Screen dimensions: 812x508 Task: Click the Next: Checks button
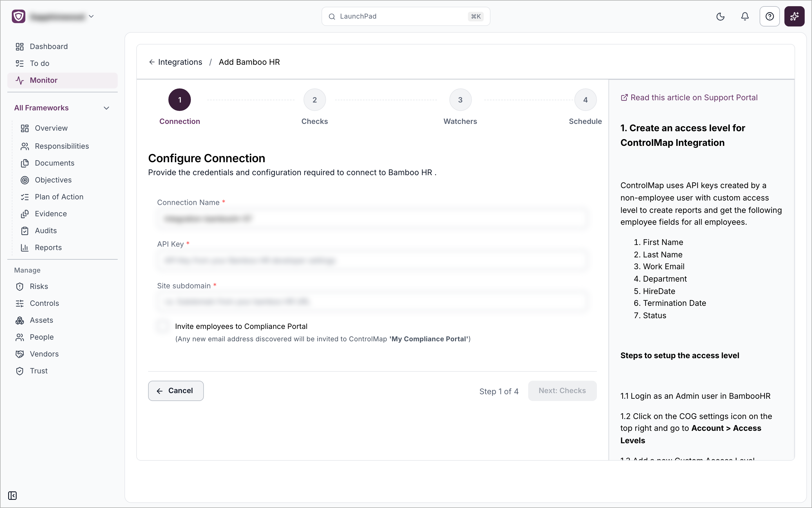[562, 390]
